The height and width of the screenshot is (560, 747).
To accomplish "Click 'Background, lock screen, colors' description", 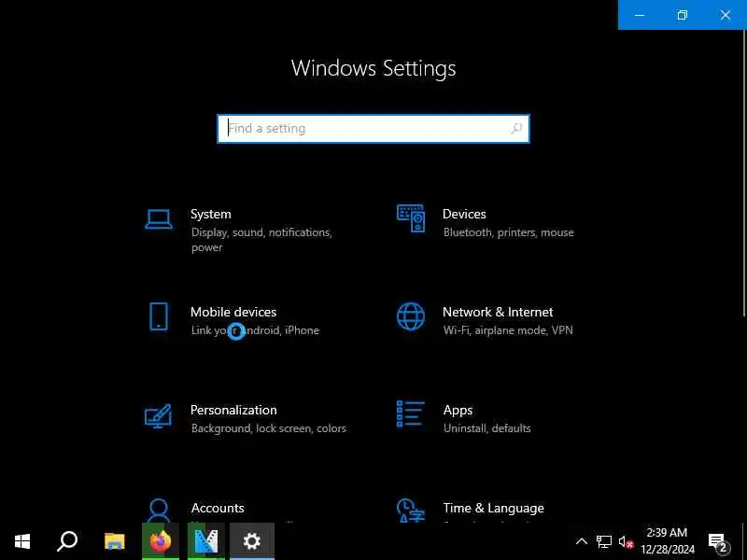I will pyautogui.click(x=269, y=428).
